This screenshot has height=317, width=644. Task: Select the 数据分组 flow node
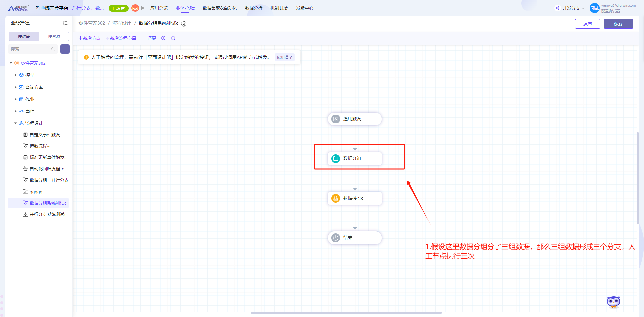[x=355, y=159]
